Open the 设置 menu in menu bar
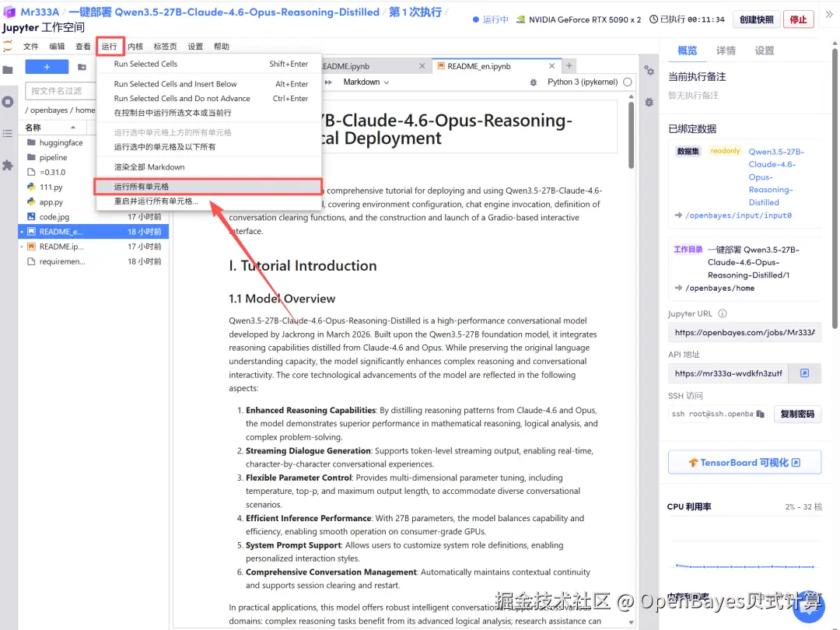The height and width of the screenshot is (630, 840). (195, 47)
